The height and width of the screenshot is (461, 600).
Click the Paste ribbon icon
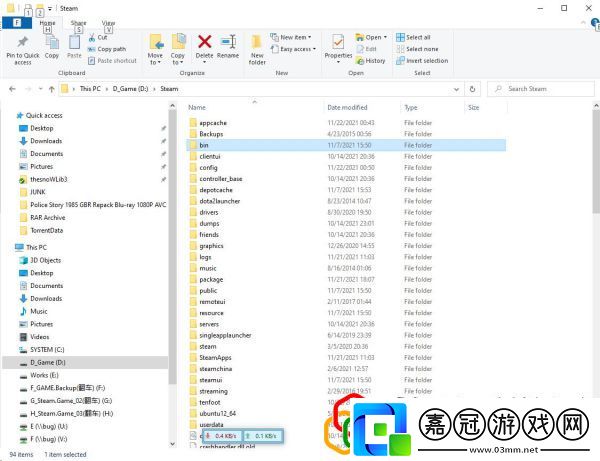[x=74, y=42]
